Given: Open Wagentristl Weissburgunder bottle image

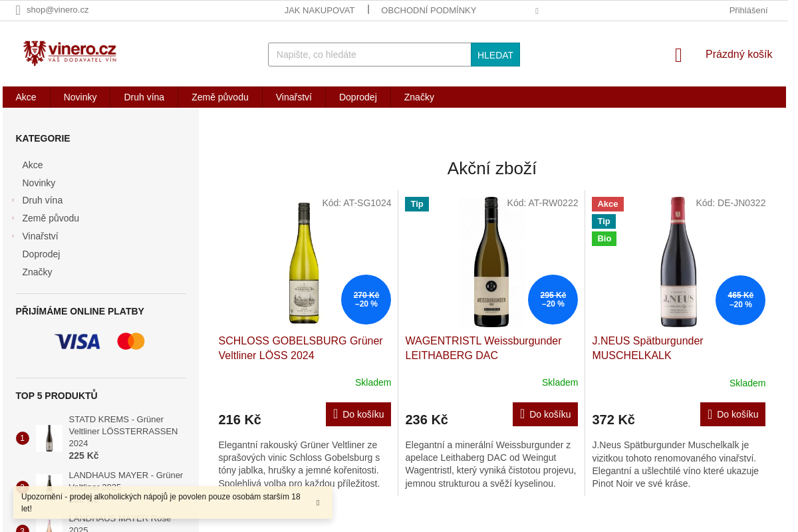Looking at the screenshot, I should 491,262.
